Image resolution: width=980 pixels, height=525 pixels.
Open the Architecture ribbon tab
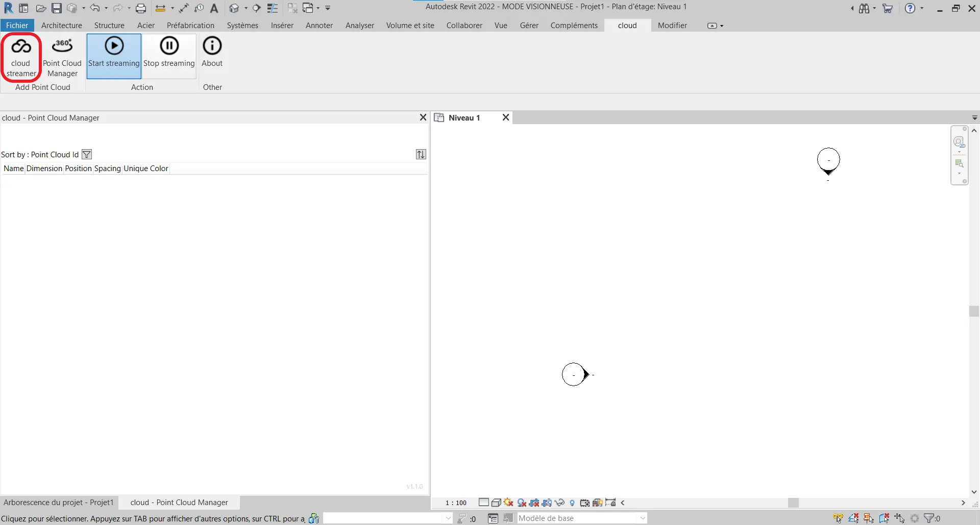[61, 26]
